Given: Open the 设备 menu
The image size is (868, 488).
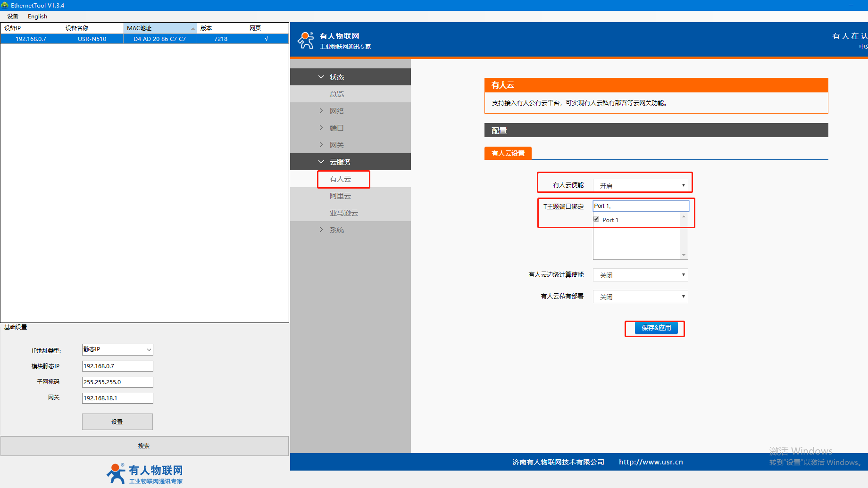Looking at the screenshot, I should [x=13, y=17].
